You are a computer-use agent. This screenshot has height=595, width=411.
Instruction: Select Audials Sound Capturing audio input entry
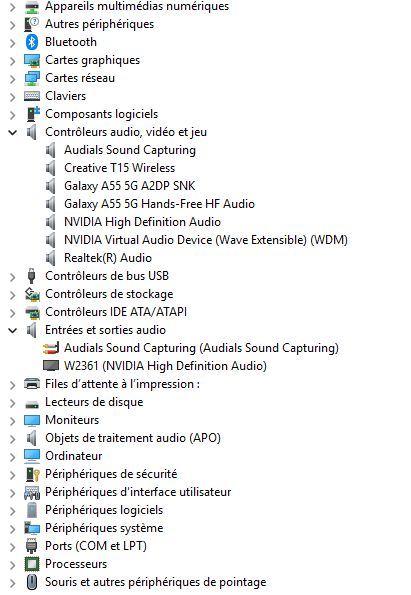201,348
